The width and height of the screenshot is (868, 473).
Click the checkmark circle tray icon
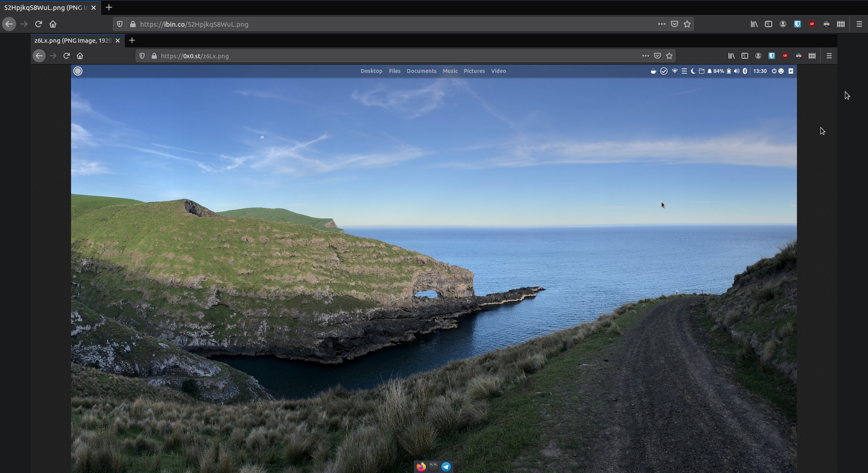point(664,71)
